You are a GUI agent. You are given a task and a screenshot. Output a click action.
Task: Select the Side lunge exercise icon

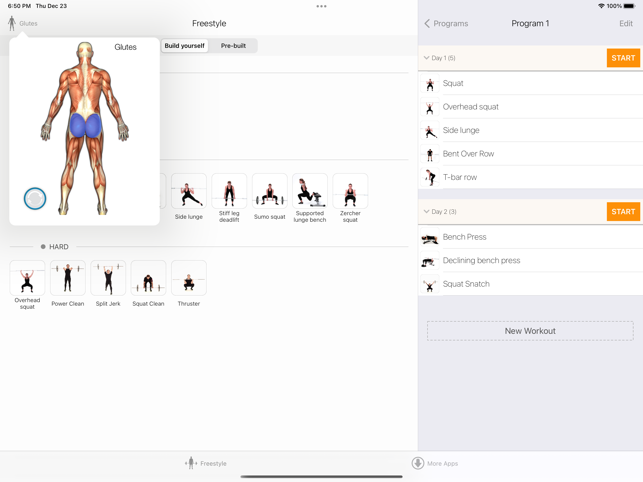click(x=188, y=192)
